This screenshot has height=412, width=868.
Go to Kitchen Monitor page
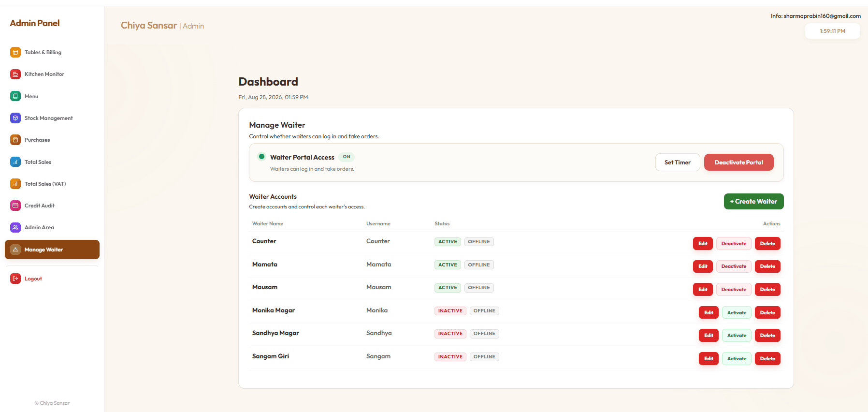coord(52,74)
